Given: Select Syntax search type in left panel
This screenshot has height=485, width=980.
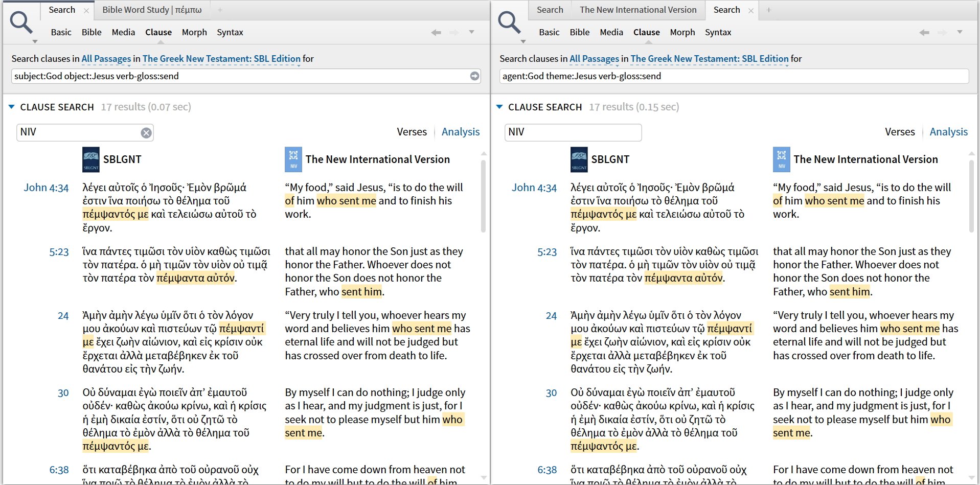Looking at the screenshot, I should [230, 32].
